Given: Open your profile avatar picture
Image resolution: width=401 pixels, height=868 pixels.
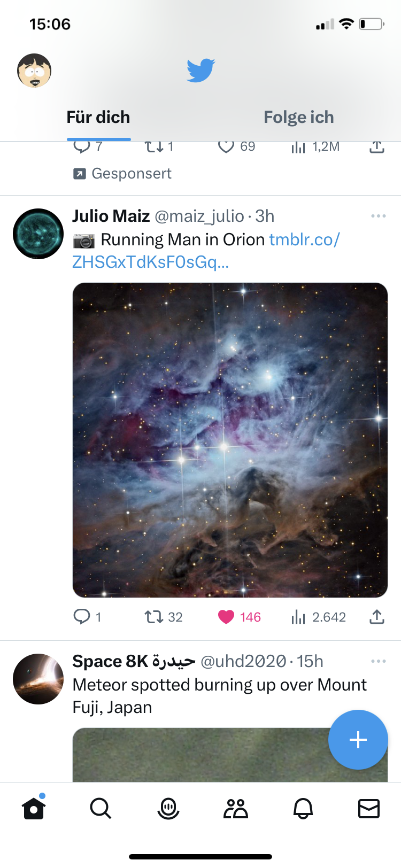Looking at the screenshot, I should coord(34,70).
